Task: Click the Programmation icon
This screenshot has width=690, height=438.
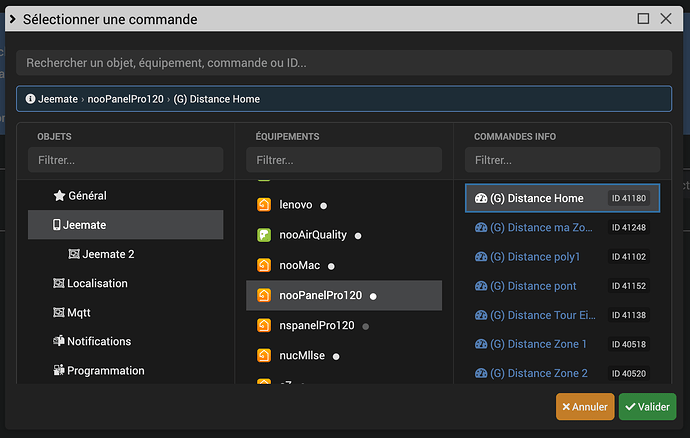Action: [x=59, y=370]
